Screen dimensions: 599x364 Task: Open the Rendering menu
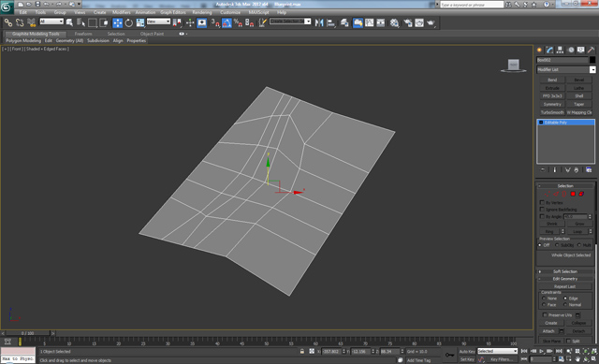tap(202, 12)
